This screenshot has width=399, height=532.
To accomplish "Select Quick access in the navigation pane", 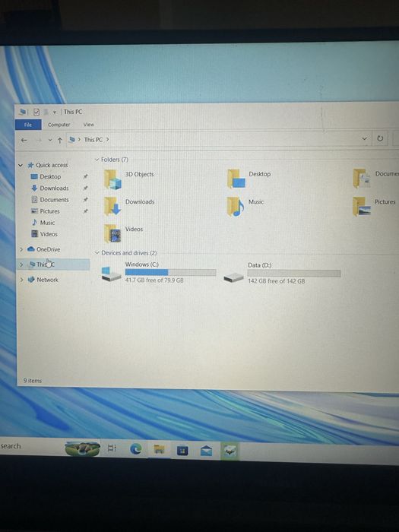I will coord(52,165).
